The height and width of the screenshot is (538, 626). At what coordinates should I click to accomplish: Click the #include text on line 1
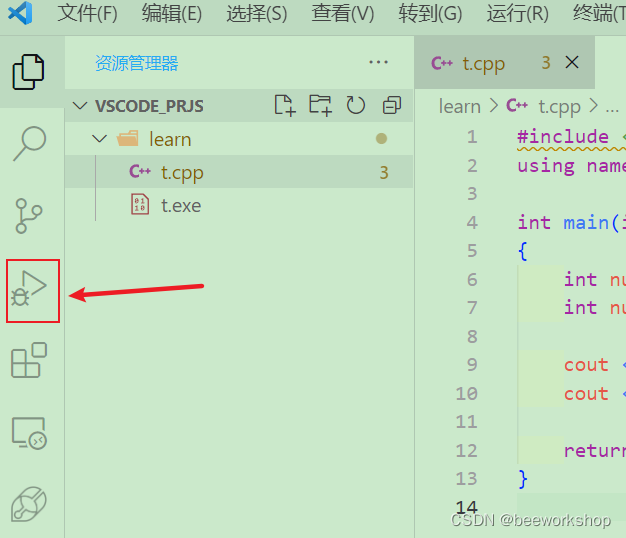coord(563,137)
